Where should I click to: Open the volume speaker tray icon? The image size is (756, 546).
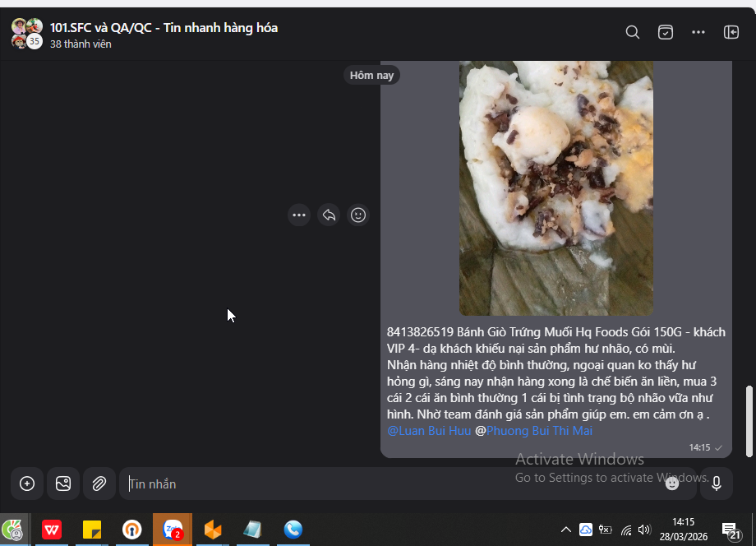(x=644, y=530)
